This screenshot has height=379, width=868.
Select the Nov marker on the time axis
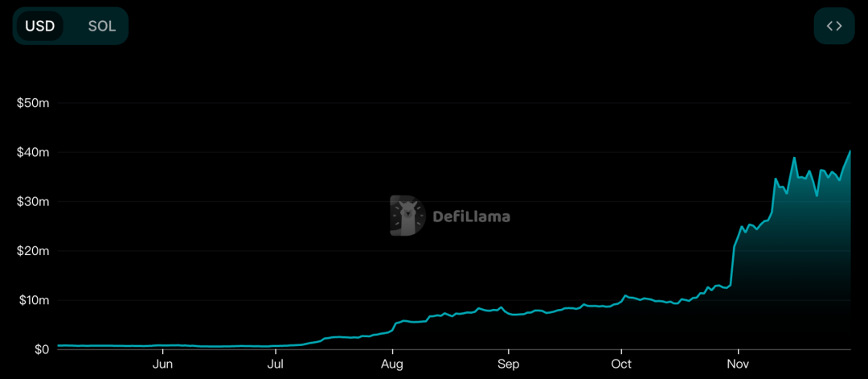[738, 365]
